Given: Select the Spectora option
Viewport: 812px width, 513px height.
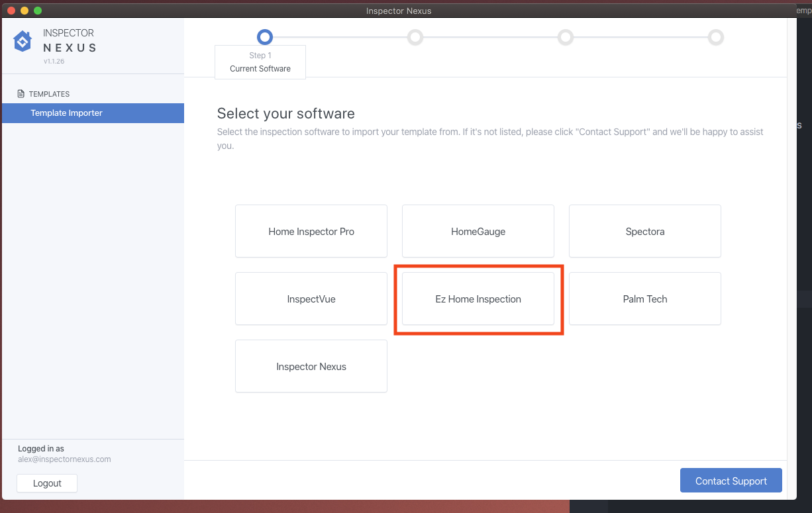Looking at the screenshot, I should pyautogui.click(x=644, y=232).
